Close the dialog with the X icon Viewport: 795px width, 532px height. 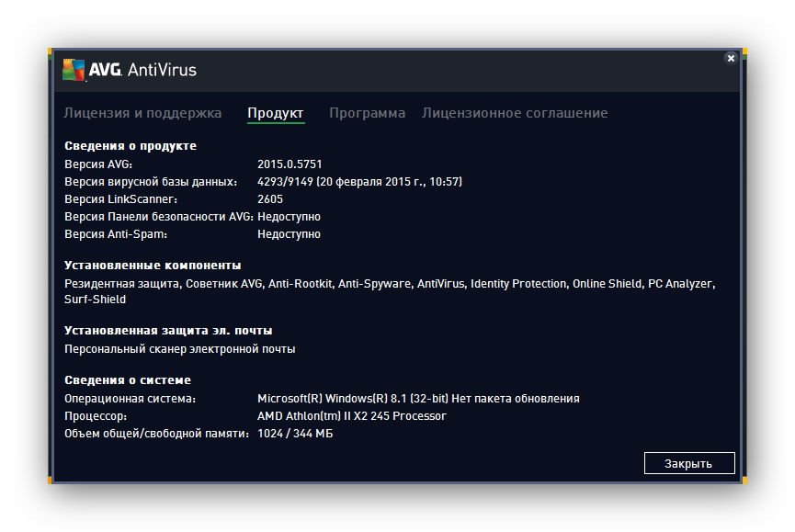point(731,58)
